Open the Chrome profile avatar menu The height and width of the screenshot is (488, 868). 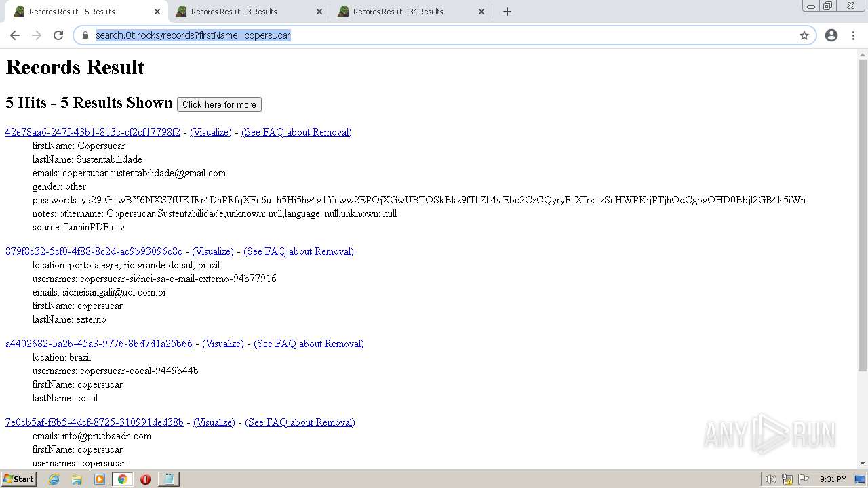831,35
